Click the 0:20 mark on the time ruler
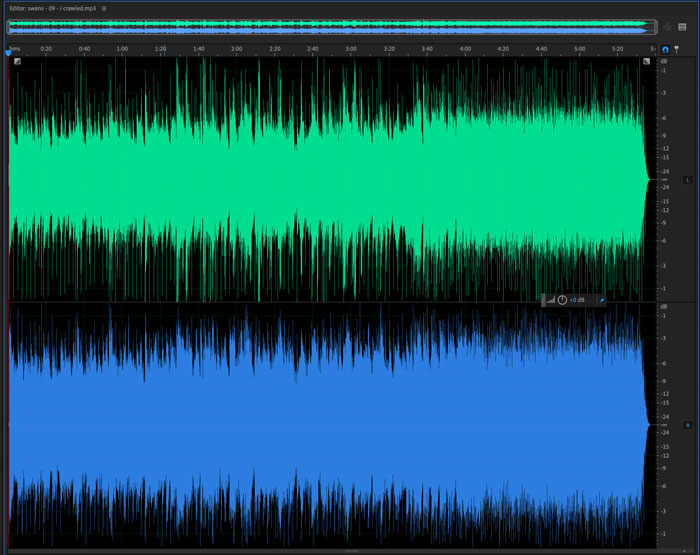700x555 pixels. 46,49
